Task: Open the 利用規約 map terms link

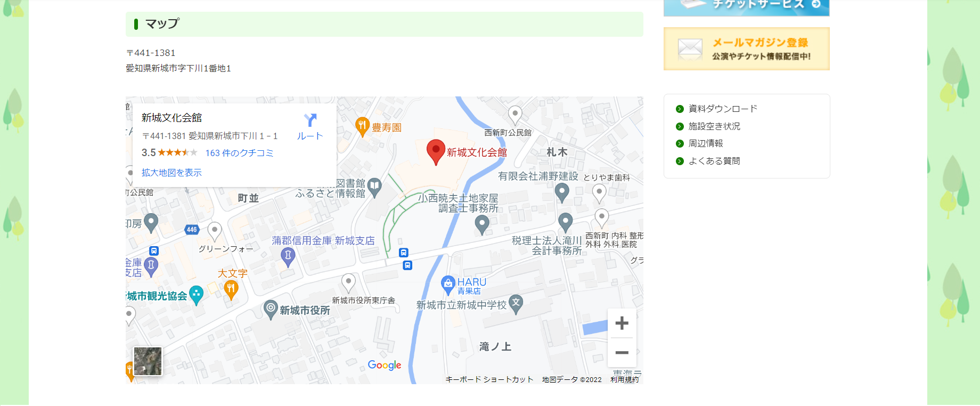Action: click(624, 379)
